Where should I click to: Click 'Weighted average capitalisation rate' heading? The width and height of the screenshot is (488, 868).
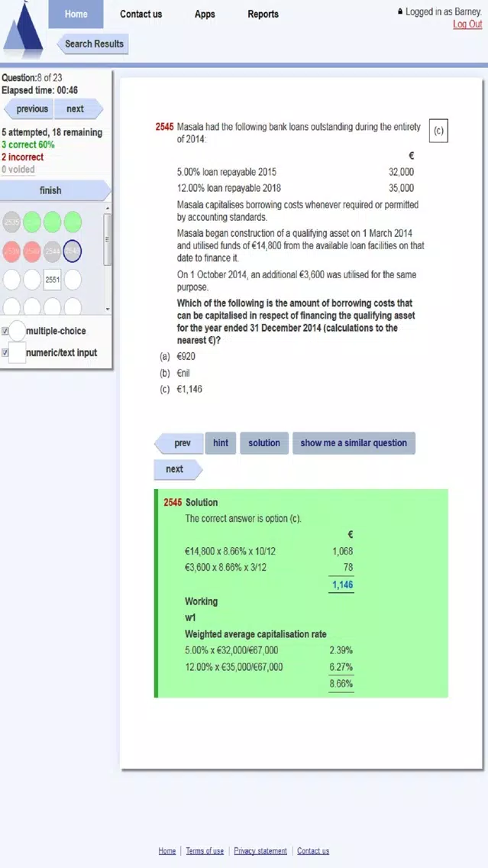(x=256, y=634)
